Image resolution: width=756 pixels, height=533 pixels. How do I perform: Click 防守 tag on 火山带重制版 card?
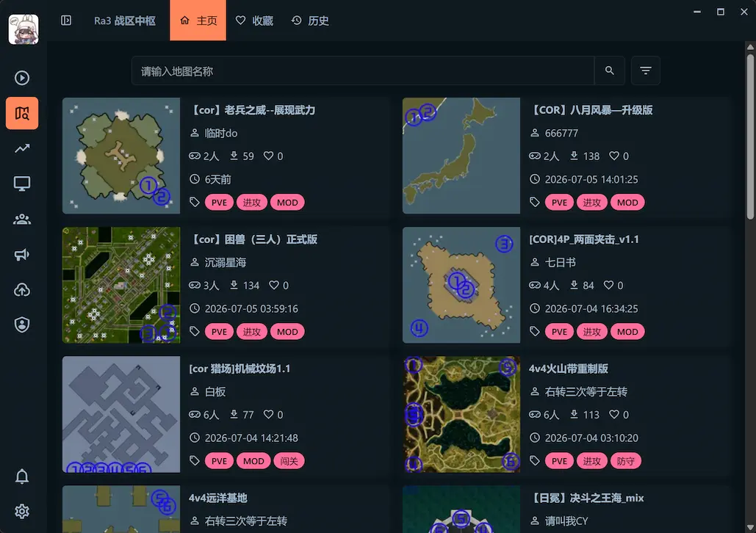625,461
